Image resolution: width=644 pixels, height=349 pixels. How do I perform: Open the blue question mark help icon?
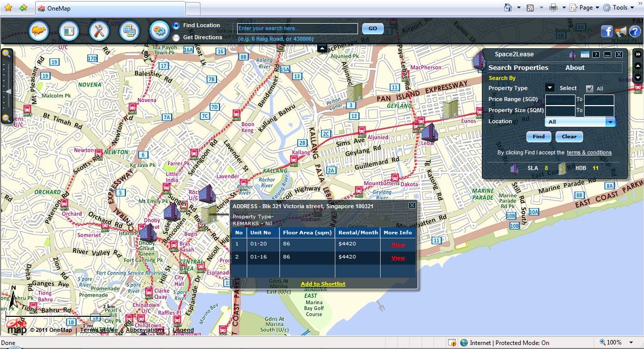click(634, 32)
